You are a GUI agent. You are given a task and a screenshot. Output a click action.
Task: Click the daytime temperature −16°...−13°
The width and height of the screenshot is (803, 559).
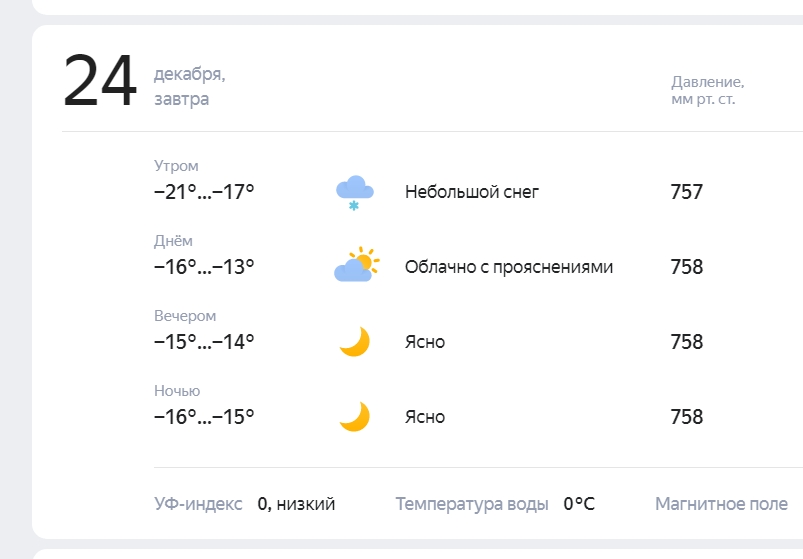click(x=204, y=267)
